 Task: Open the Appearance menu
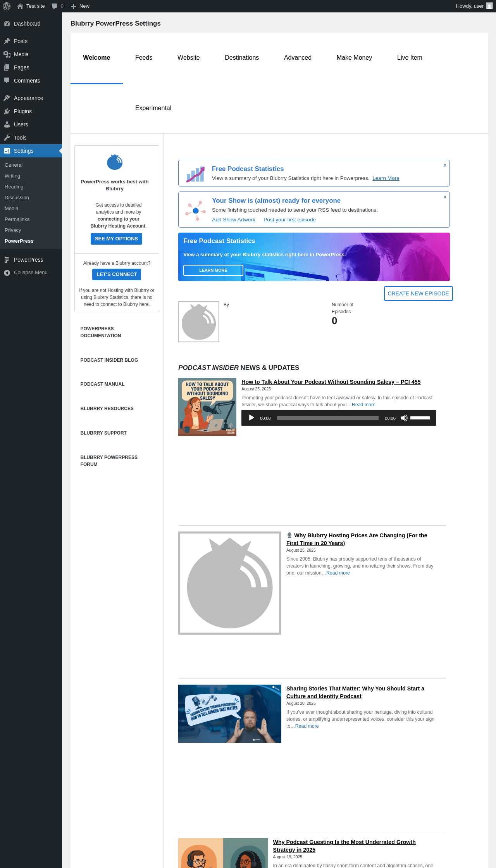point(31,98)
